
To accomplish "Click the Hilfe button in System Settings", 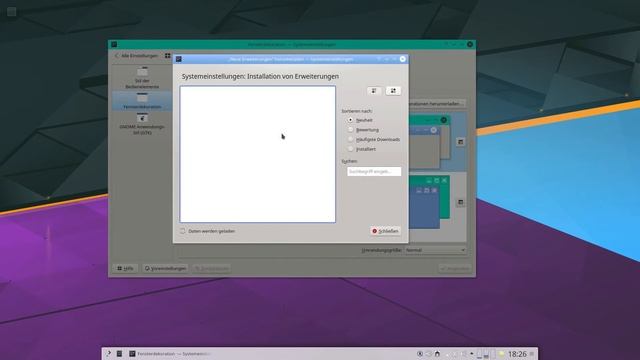I will pyautogui.click(x=125, y=268).
